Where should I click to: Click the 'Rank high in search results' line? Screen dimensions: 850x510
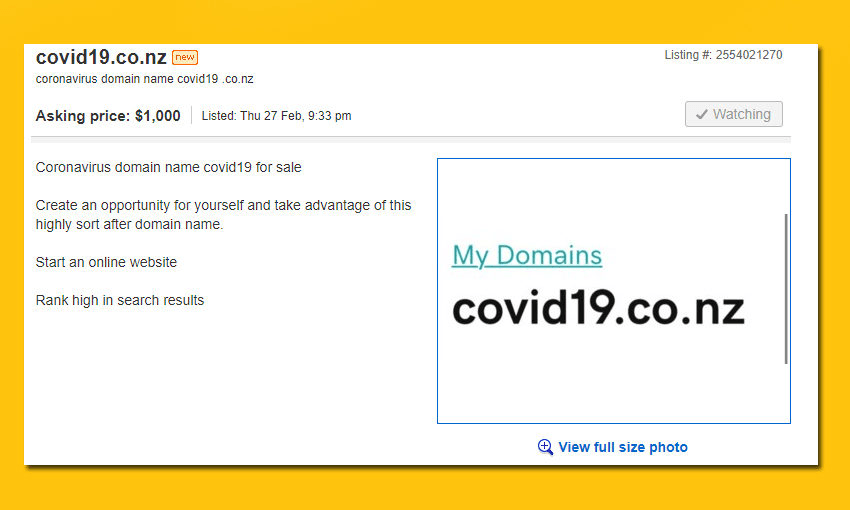[120, 300]
